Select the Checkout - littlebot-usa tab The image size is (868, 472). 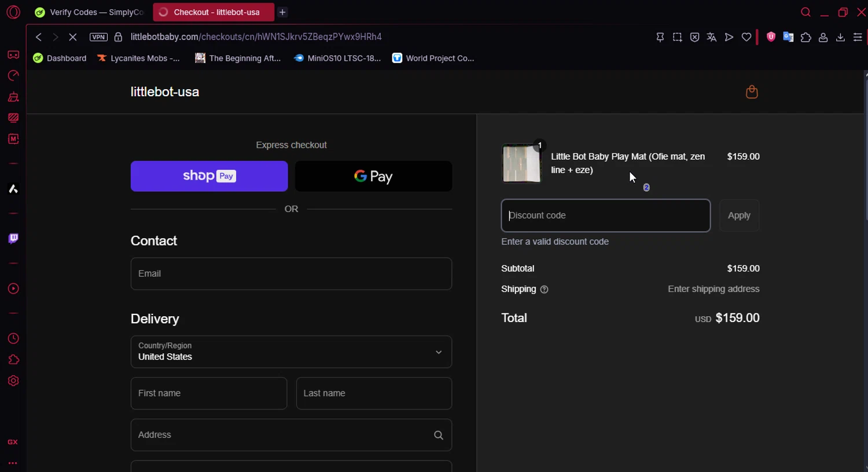point(213,12)
